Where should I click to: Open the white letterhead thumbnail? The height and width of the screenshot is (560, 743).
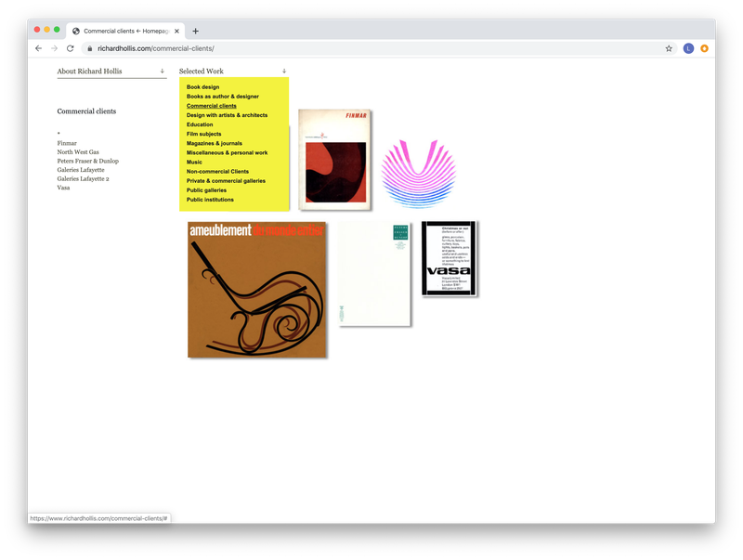pos(374,274)
